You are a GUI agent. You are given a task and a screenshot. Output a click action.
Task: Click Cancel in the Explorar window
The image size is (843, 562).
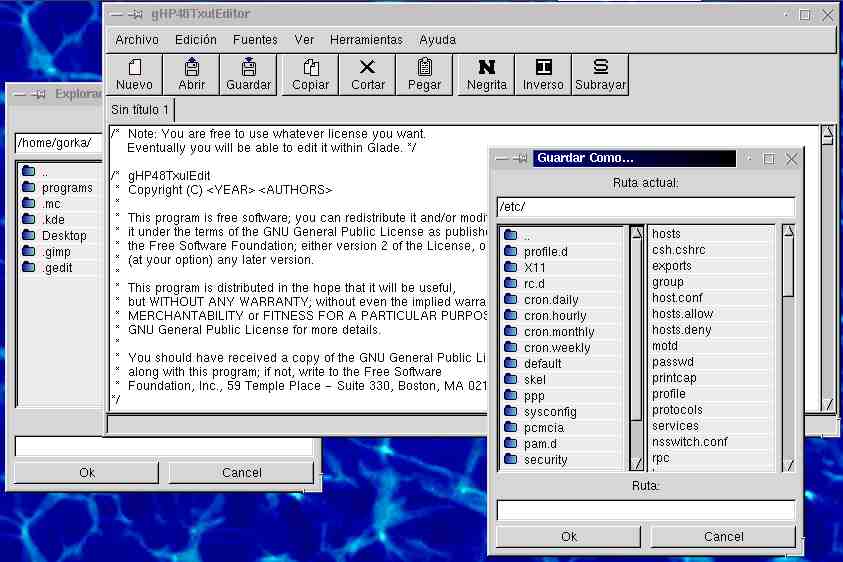(241, 472)
